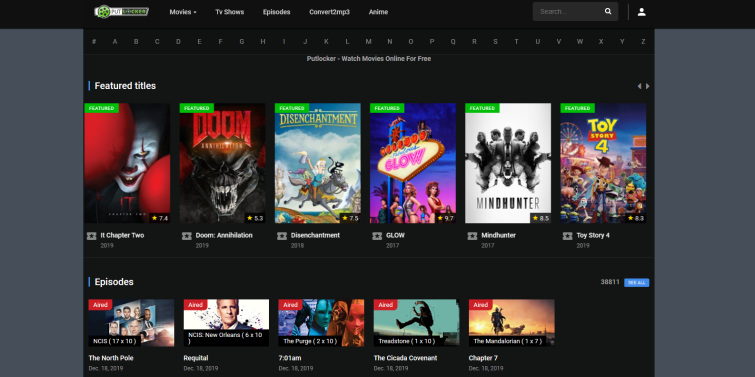This screenshot has height=377, width=755.
Task: Click film icon beside GLOW
Action: [377, 236]
